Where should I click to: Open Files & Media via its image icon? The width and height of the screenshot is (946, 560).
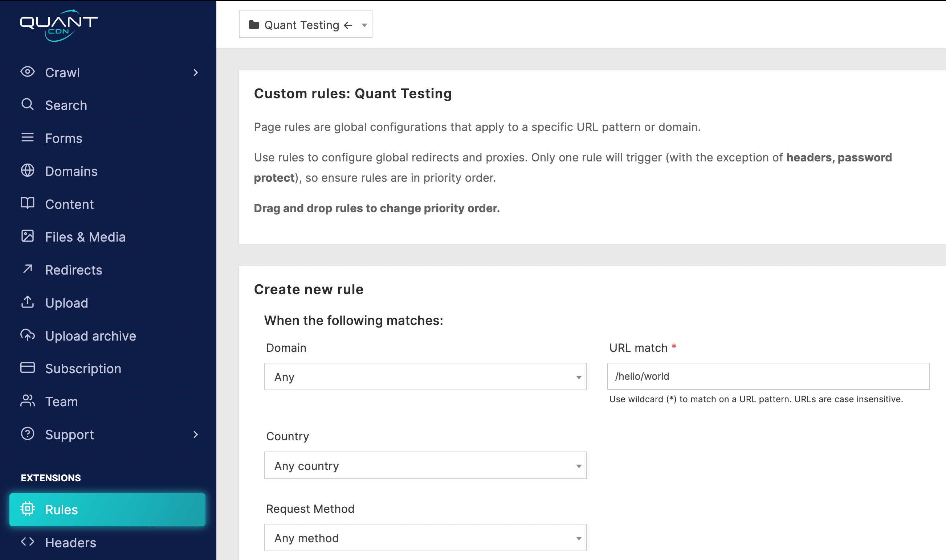pyautogui.click(x=27, y=236)
